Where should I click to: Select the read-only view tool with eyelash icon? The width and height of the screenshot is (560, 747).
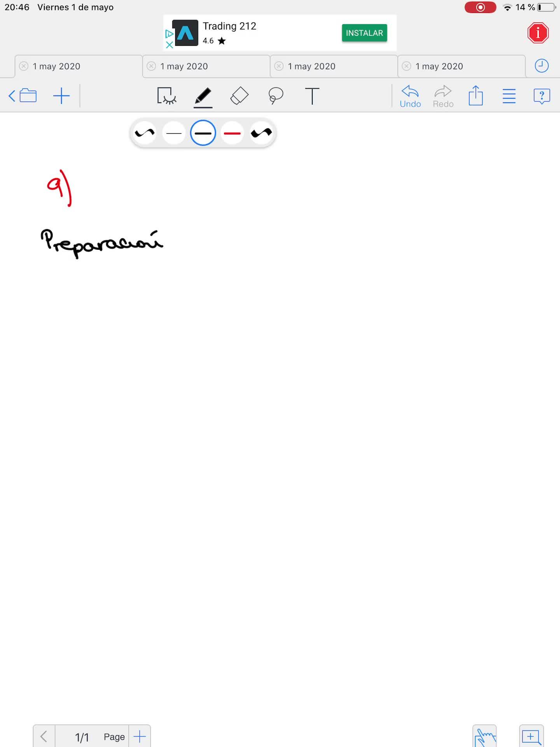click(166, 96)
